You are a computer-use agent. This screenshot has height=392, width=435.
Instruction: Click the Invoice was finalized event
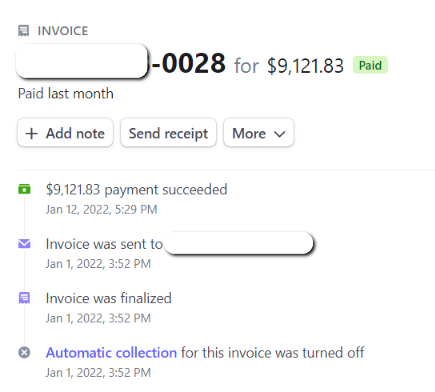[109, 298]
